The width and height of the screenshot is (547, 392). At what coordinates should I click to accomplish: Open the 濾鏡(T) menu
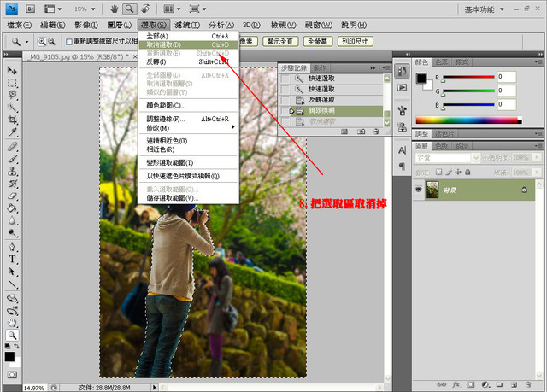click(187, 25)
